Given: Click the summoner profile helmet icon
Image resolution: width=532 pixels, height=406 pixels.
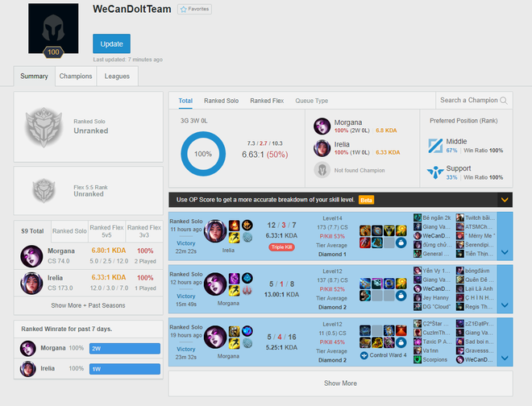Looking at the screenshot, I should click(53, 28).
